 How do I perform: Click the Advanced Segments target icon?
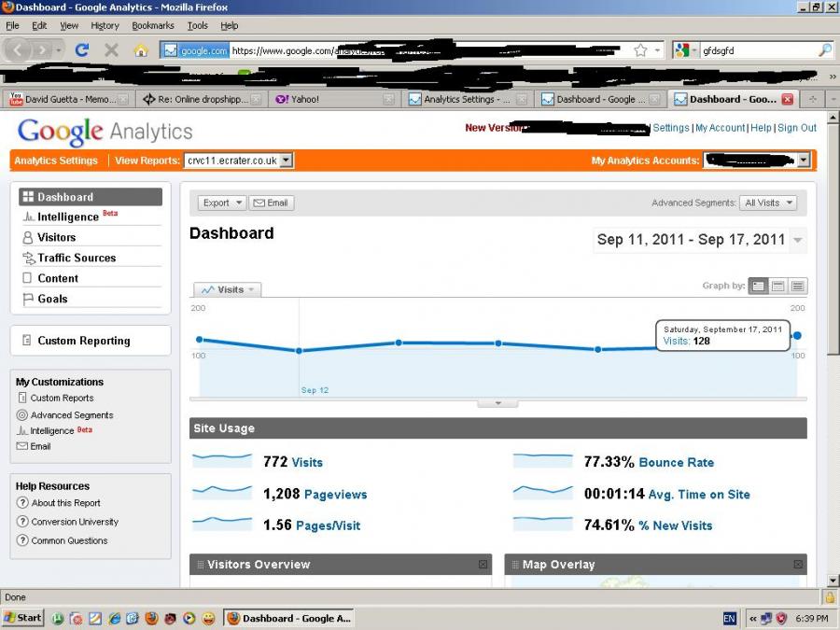coord(22,414)
